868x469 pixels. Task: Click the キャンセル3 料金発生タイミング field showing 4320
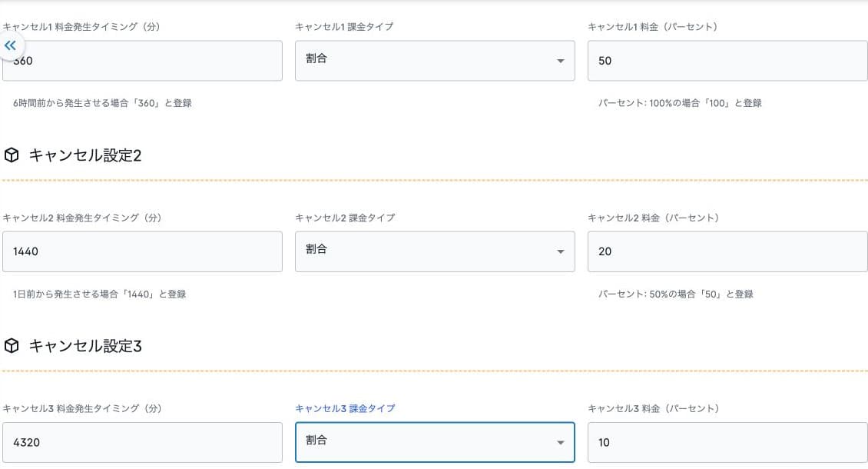[x=142, y=442]
